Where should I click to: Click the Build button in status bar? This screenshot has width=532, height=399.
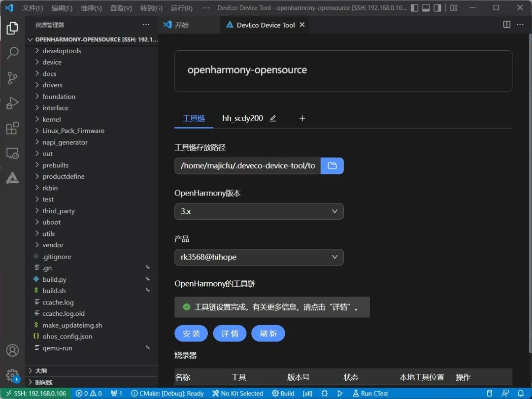[283, 393]
